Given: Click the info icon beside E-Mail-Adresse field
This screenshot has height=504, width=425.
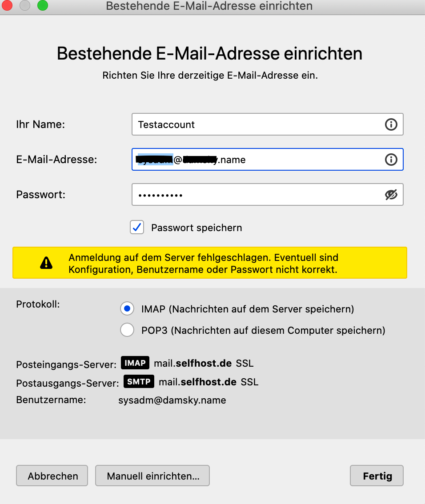Looking at the screenshot, I should tap(391, 160).
